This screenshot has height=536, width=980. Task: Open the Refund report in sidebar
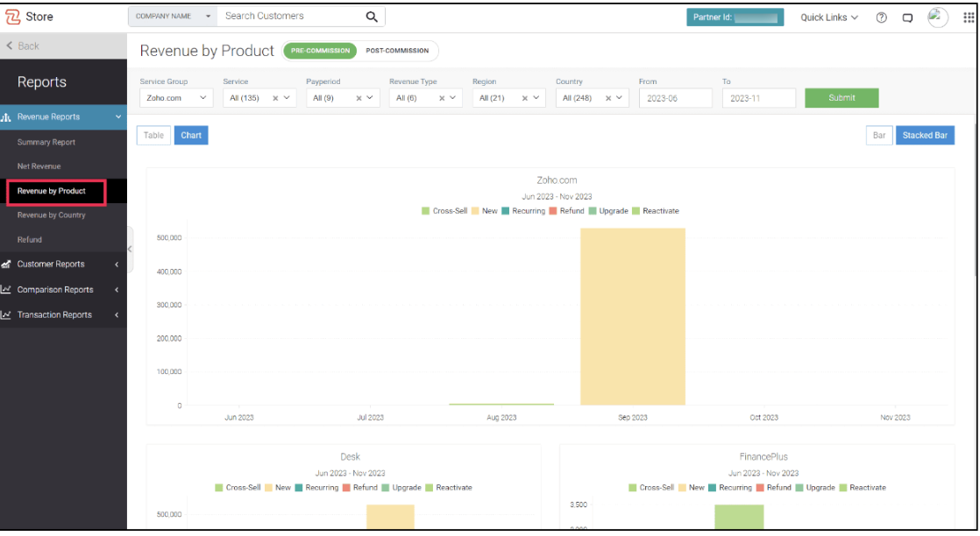coord(30,240)
